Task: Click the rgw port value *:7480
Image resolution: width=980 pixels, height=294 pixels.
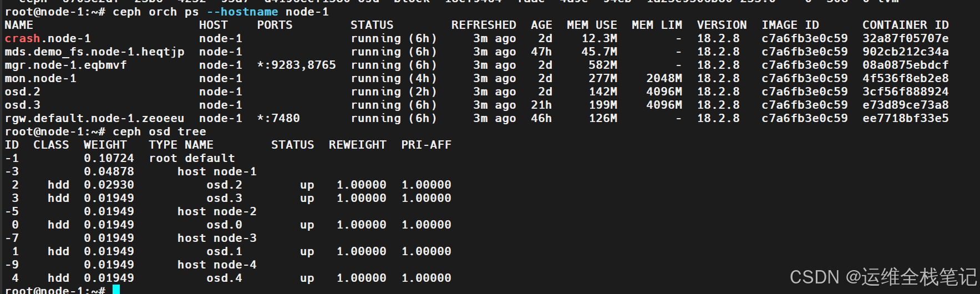Action: pos(278,118)
